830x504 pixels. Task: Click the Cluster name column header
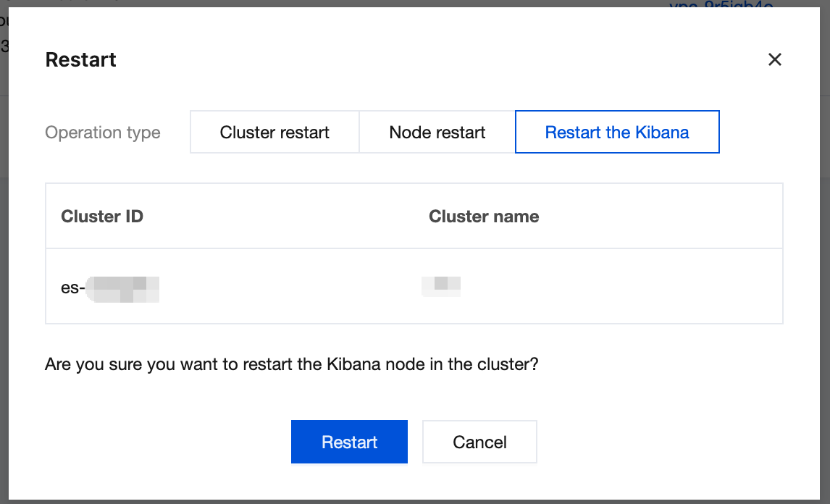click(x=484, y=217)
